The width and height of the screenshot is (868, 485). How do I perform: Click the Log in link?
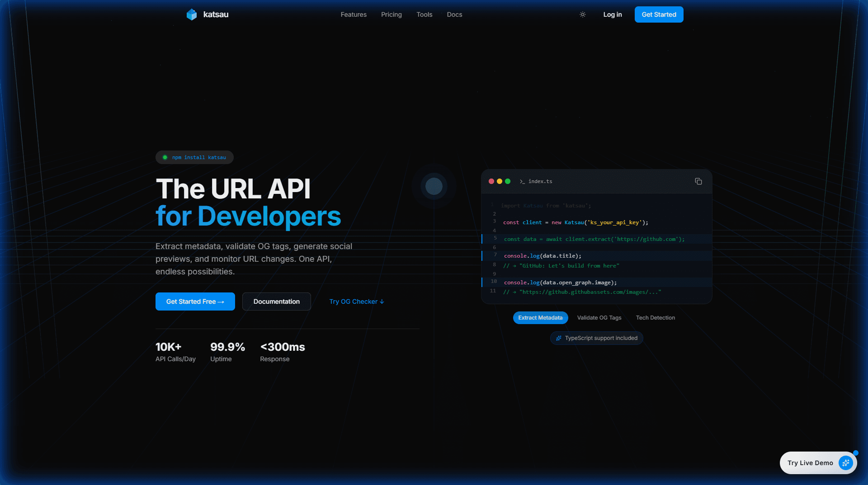tap(612, 14)
